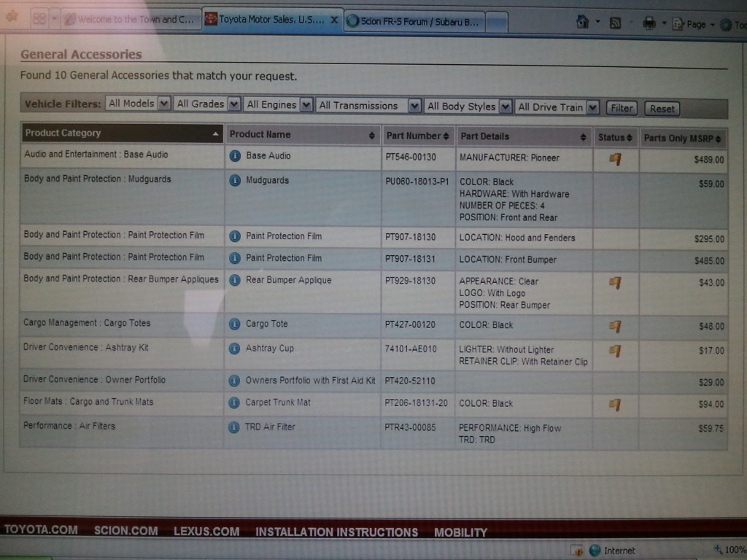747x560 pixels.
Task: Click status flag for Carpet Trunk Mat
Action: click(x=615, y=404)
